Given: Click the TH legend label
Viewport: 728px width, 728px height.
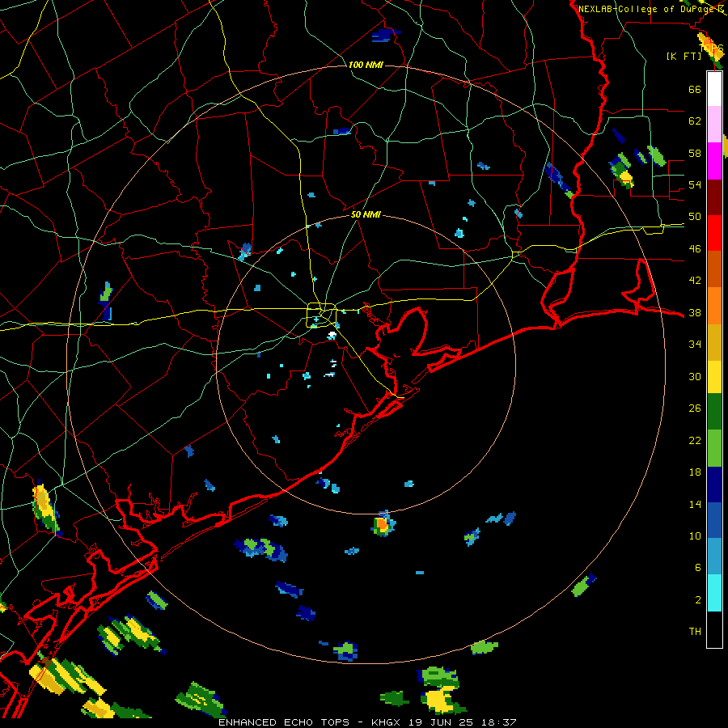Looking at the screenshot, I should coord(695,632).
